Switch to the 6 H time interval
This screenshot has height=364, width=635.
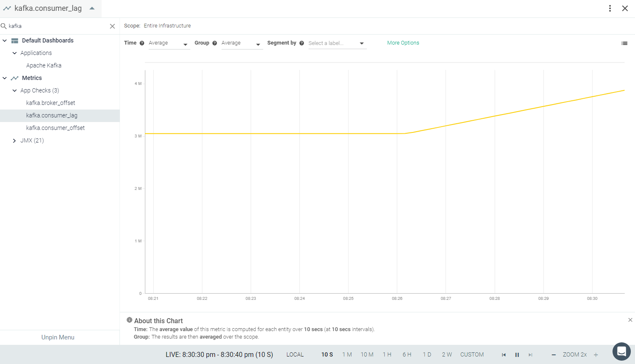(407, 355)
